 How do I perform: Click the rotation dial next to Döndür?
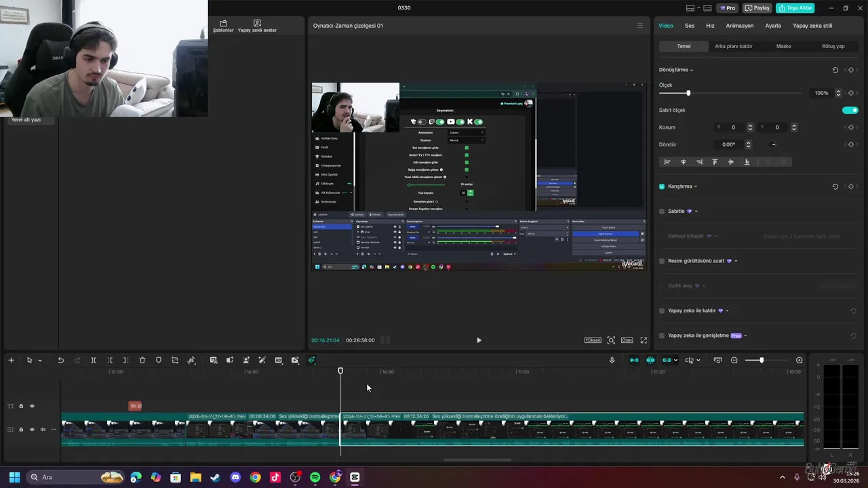click(772, 144)
